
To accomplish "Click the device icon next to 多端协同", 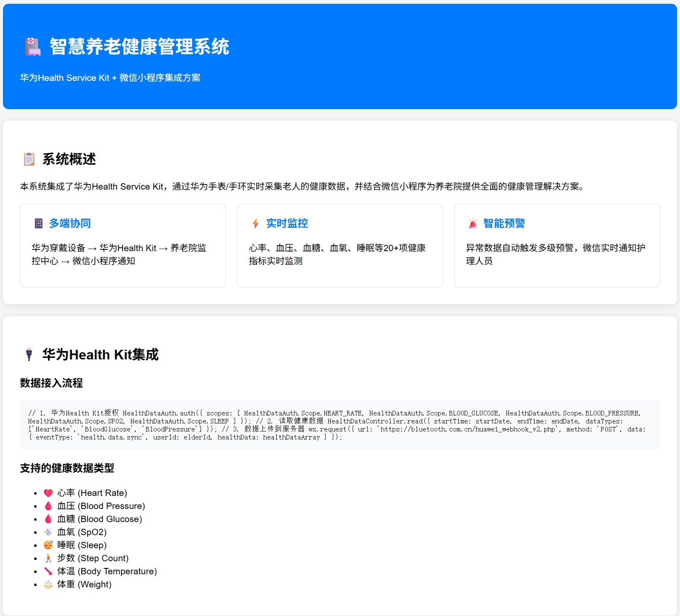I will (39, 223).
